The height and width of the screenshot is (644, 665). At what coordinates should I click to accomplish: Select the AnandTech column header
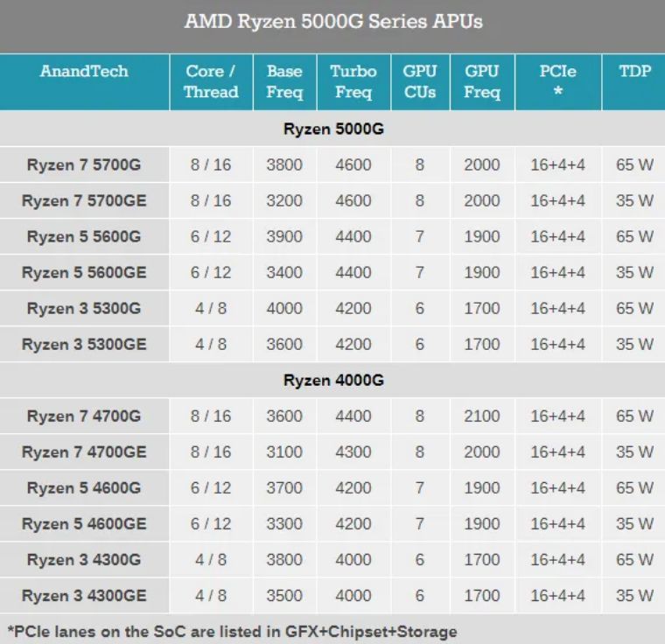84,73
